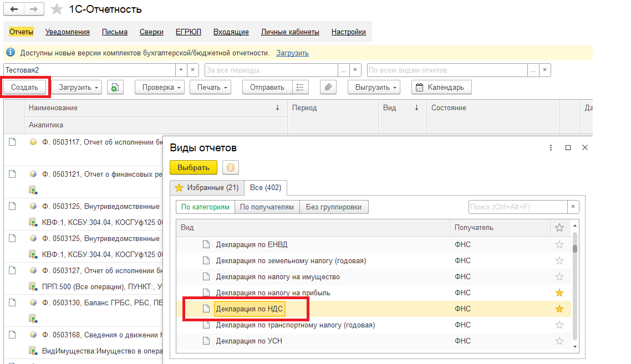This screenshot has height=364, width=631.
Task: Click the Поиск search field in the dialog
Action: point(518,207)
